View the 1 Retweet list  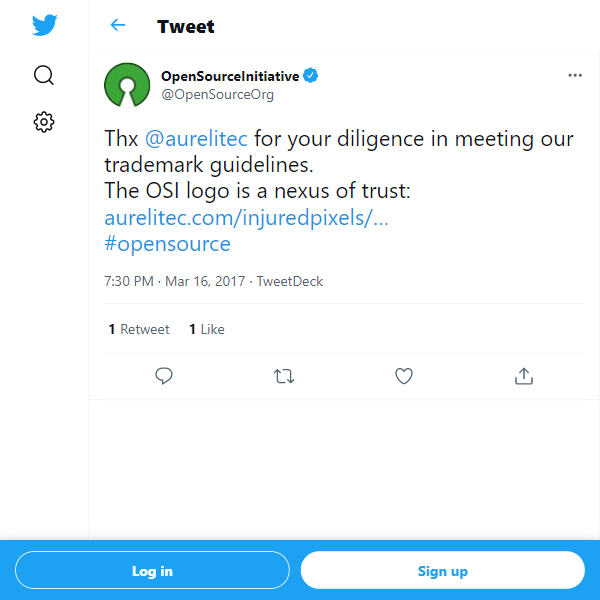pyautogui.click(x=139, y=329)
